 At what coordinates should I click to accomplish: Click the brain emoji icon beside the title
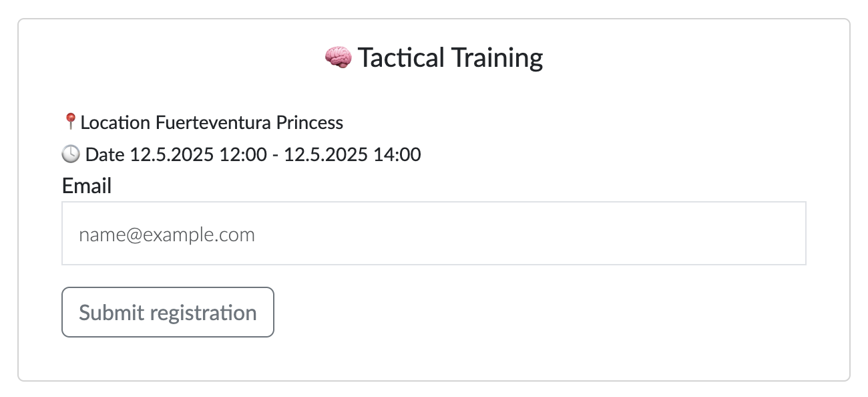pyautogui.click(x=338, y=57)
